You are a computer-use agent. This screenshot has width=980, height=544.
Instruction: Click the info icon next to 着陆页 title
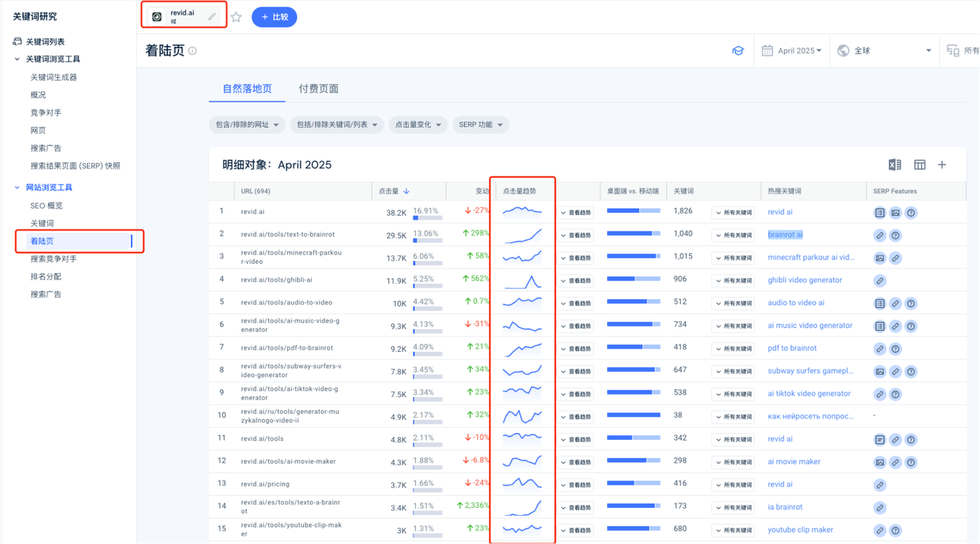coord(193,51)
